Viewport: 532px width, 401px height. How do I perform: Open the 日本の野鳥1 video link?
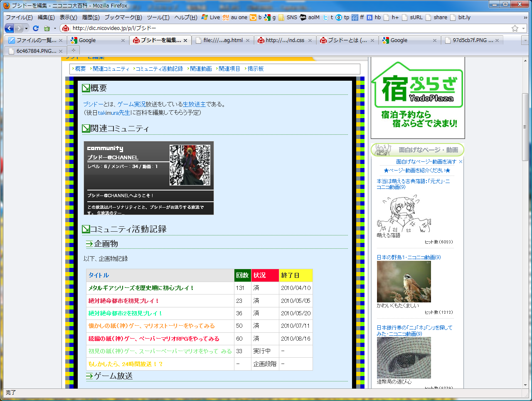click(x=409, y=257)
